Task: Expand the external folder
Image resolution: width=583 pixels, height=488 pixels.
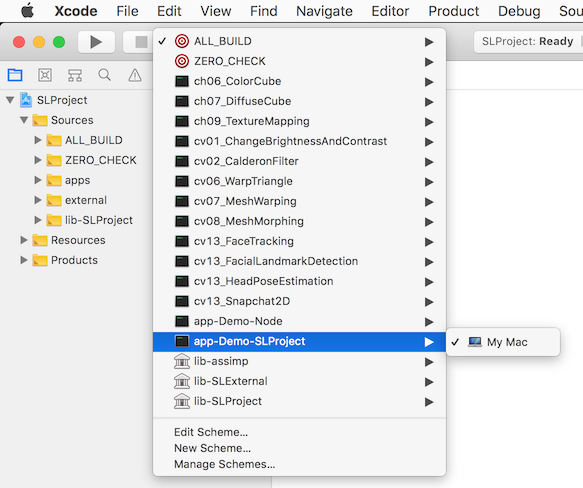Action: click(x=38, y=200)
